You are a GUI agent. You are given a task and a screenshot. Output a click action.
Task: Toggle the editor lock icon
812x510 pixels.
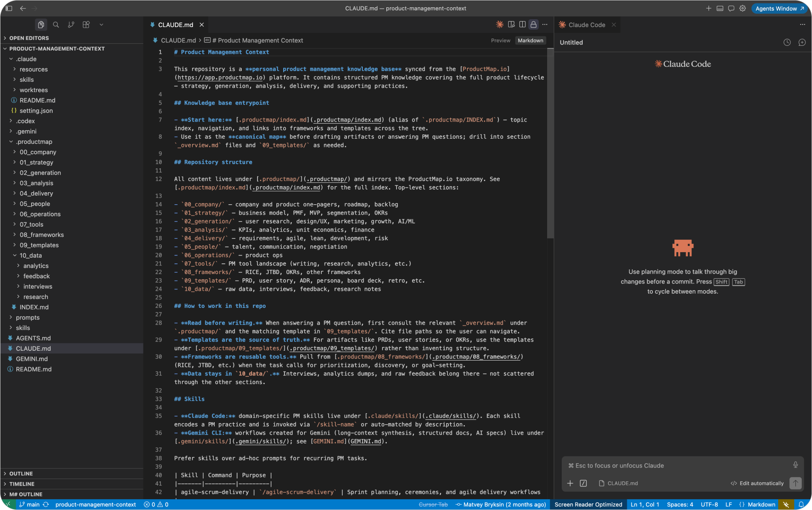pos(533,24)
